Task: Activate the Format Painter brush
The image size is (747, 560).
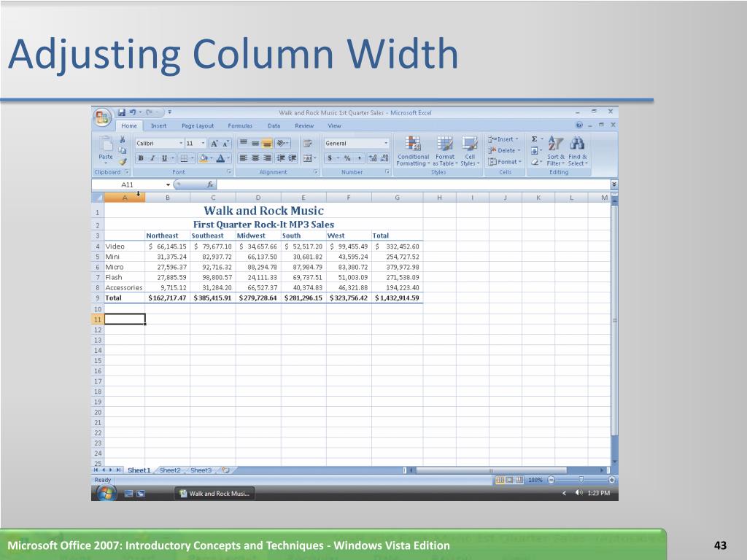Action: click(x=123, y=162)
